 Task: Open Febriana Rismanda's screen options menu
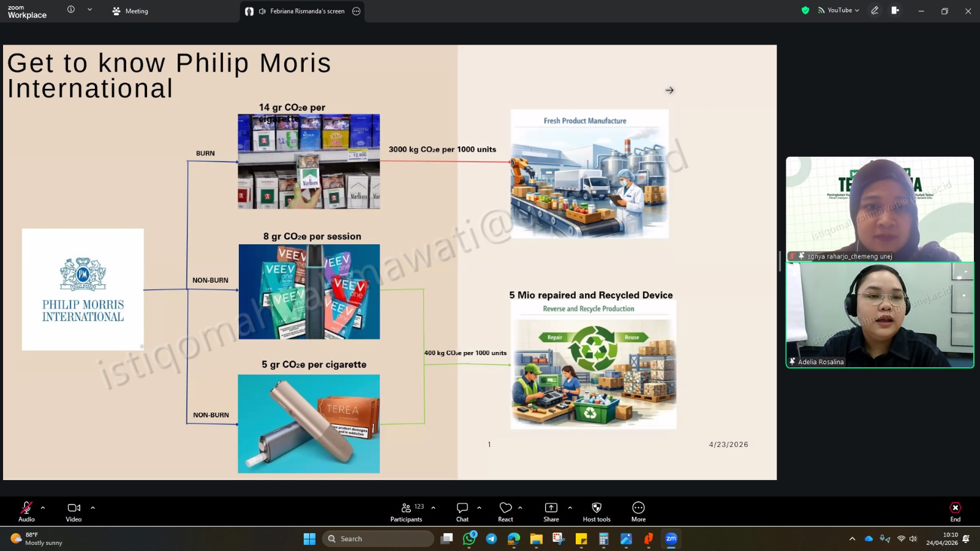[356, 11]
